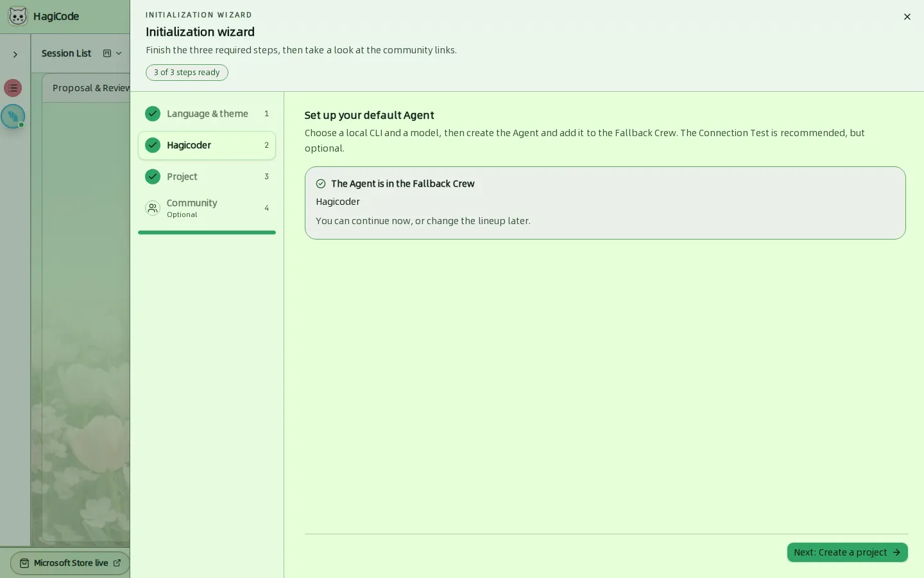Expand the left sidebar with the chevron arrow

tap(15, 55)
